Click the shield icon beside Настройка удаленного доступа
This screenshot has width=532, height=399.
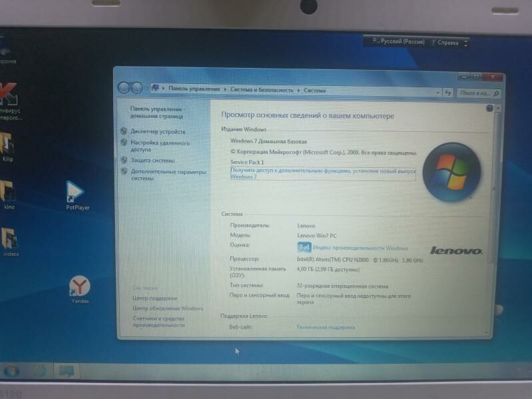pos(124,143)
